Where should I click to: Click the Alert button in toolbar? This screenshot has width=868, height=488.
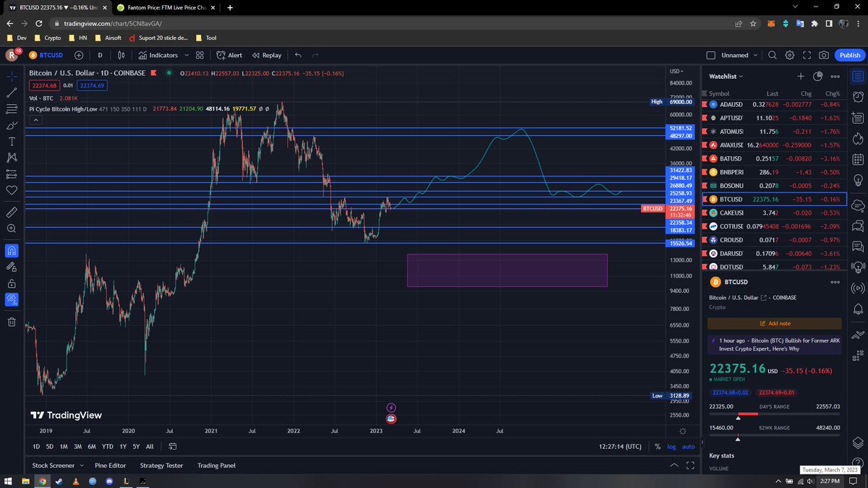coord(229,55)
